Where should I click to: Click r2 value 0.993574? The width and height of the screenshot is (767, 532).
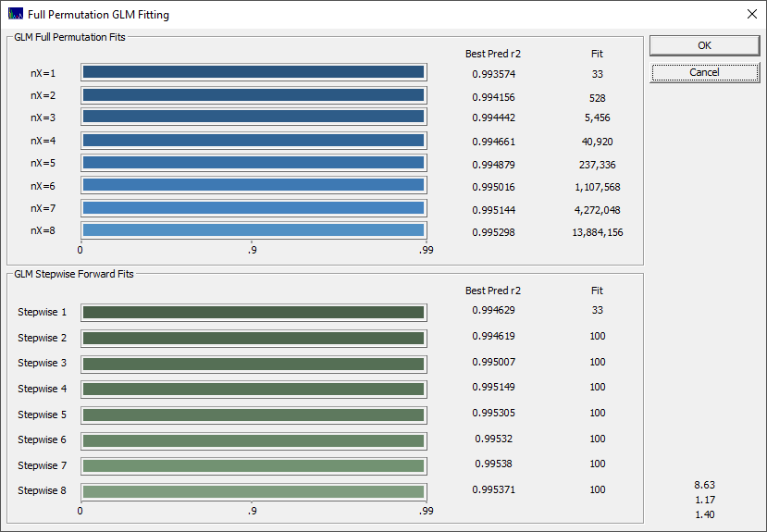coord(493,74)
